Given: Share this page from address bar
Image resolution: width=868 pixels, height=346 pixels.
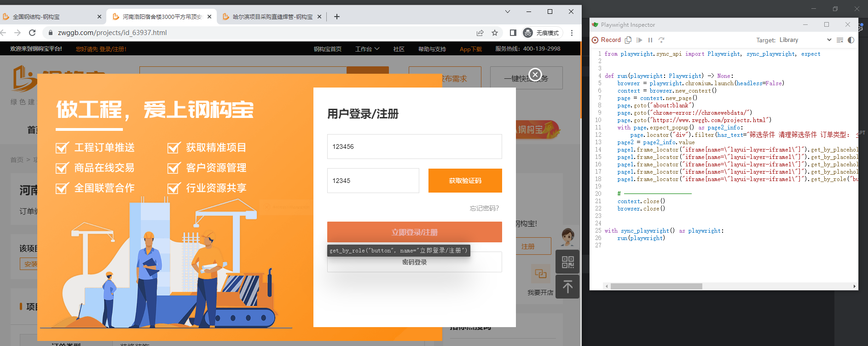Looking at the screenshot, I should coord(480,33).
